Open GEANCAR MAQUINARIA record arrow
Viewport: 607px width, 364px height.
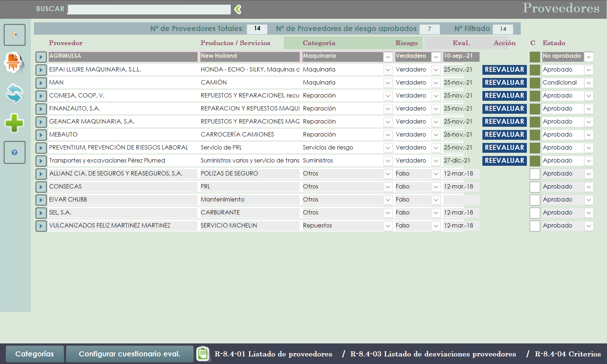point(41,122)
